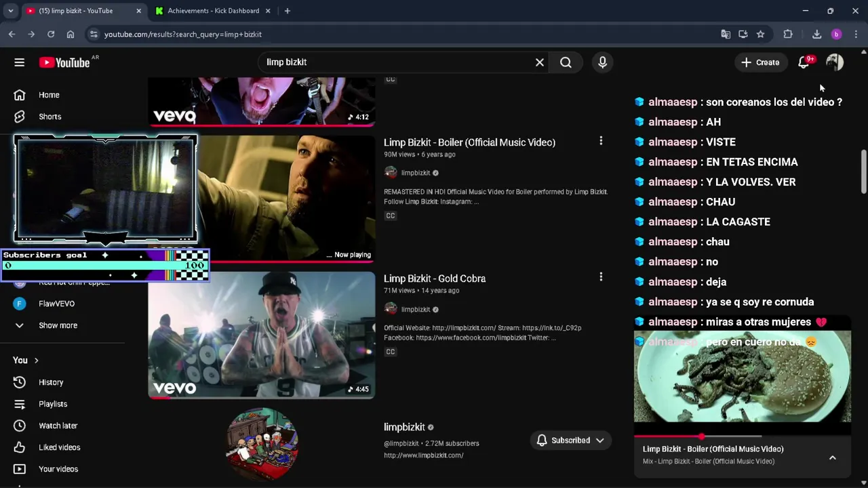View site information icon in address bar
Screen dimensions: 868x488
[x=94, y=34]
